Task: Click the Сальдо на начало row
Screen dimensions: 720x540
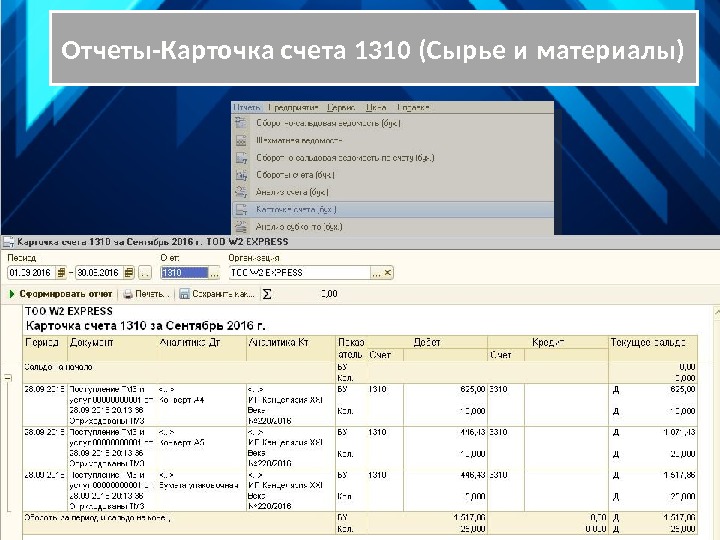Action: tap(360, 372)
